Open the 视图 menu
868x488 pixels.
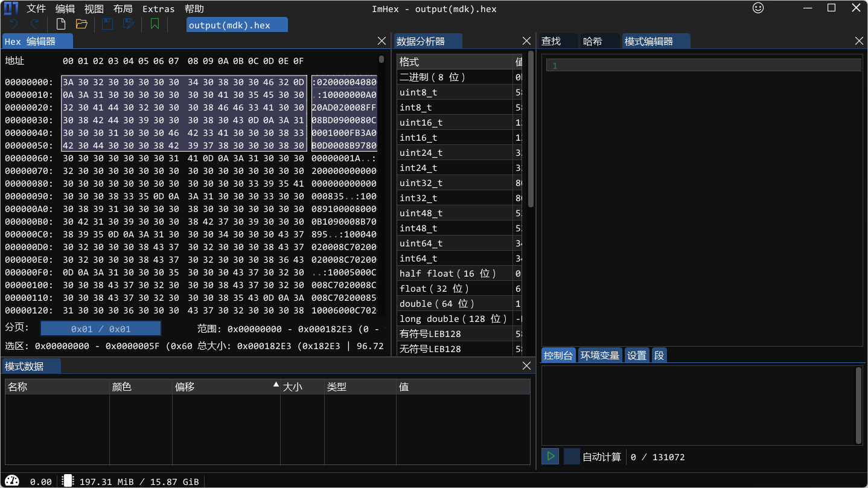coord(94,9)
